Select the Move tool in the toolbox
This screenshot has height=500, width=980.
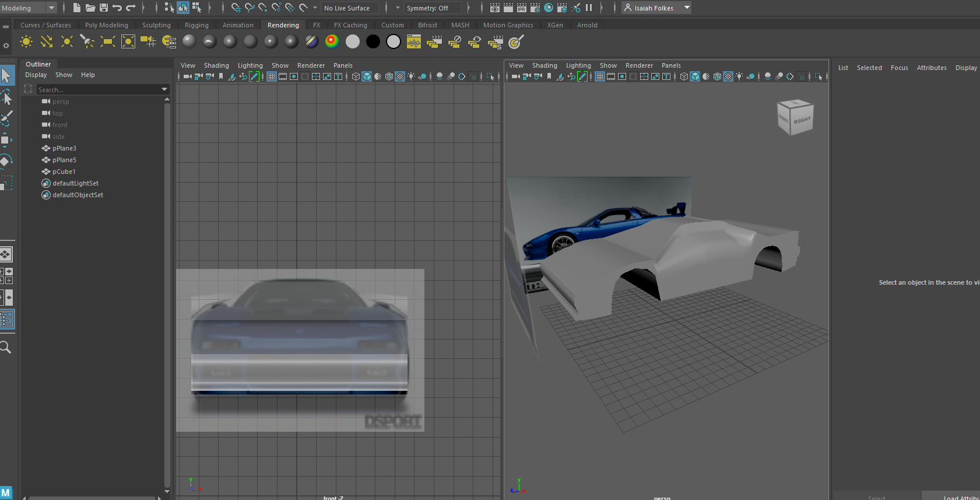(6, 139)
